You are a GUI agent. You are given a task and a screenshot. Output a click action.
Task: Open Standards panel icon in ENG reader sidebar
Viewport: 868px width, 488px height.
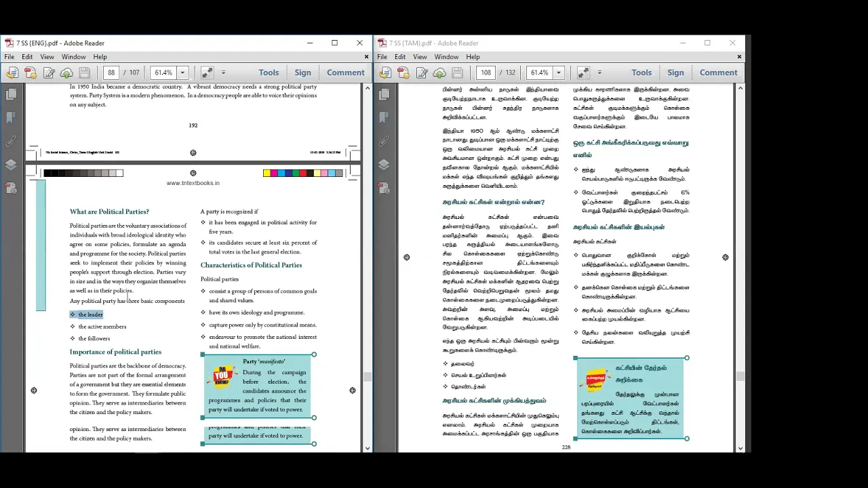pyautogui.click(x=11, y=188)
